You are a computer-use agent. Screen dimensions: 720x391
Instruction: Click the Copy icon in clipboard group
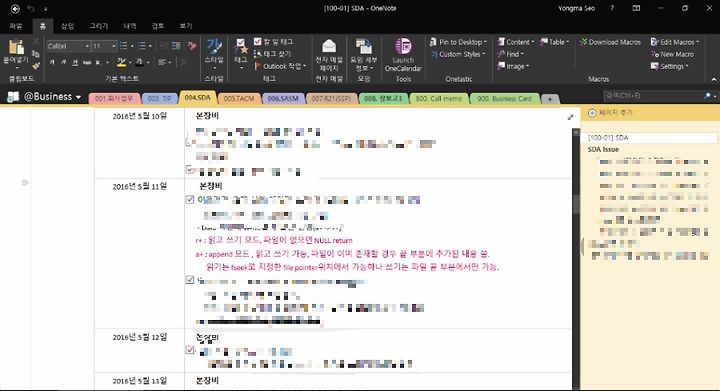coord(36,54)
